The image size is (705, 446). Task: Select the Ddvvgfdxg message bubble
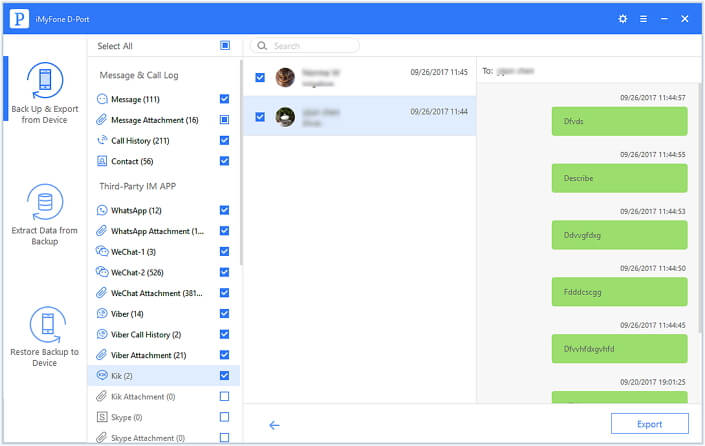tap(620, 235)
